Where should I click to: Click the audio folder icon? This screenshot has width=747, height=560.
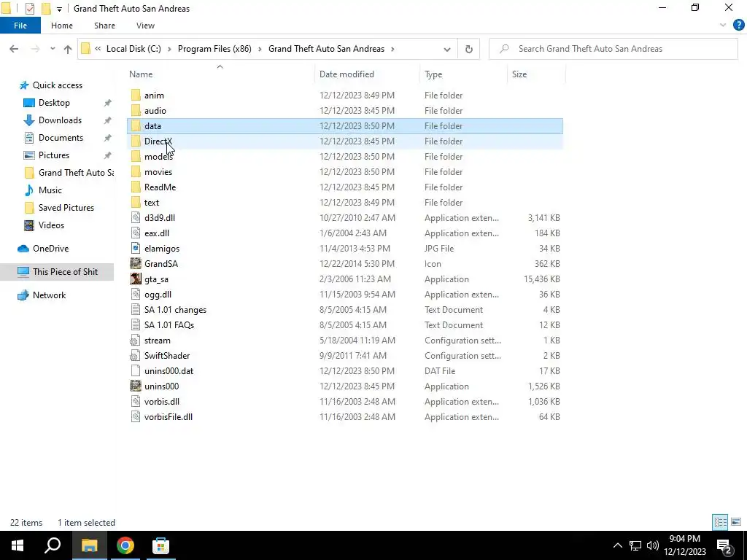[136, 111]
